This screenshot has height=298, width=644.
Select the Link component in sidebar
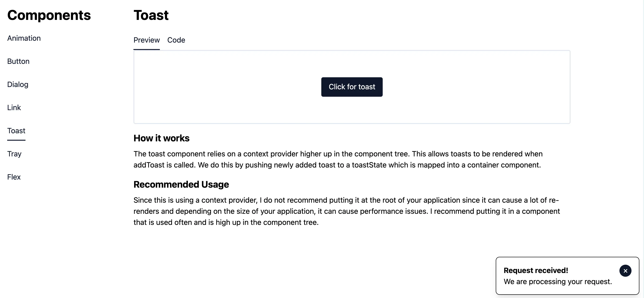pyautogui.click(x=14, y=107)
